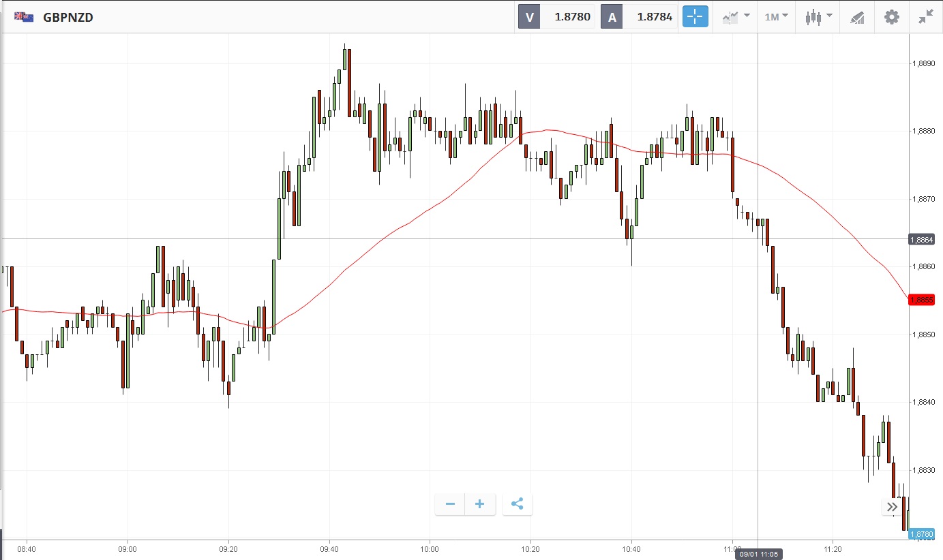Click the A buy price 1.8784 button
943x560 pixels.
point(638,17)
